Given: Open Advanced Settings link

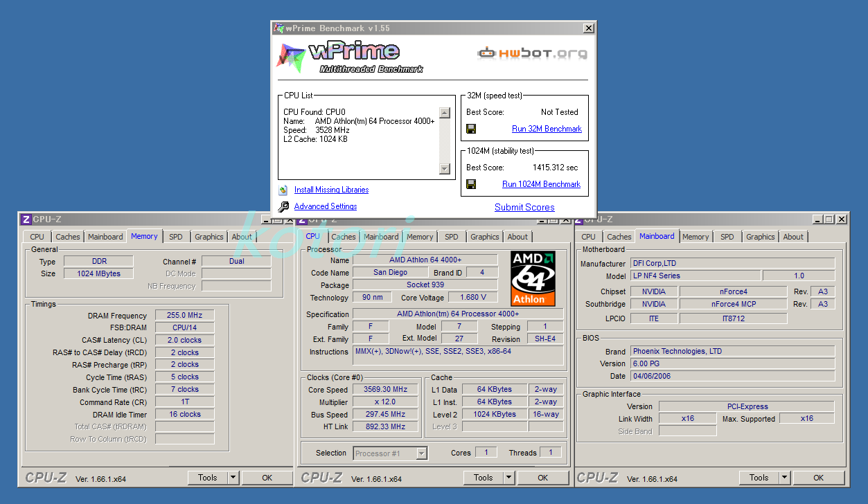Looking at the screenshot, I should click(326, 206).
